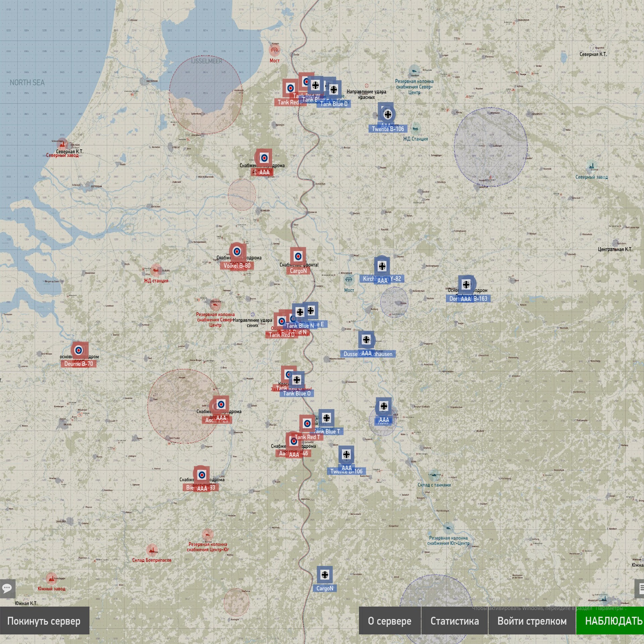Click the red ЖД станция railway icon
Viewport: 644px width, 644px height.
pos(156,270)
